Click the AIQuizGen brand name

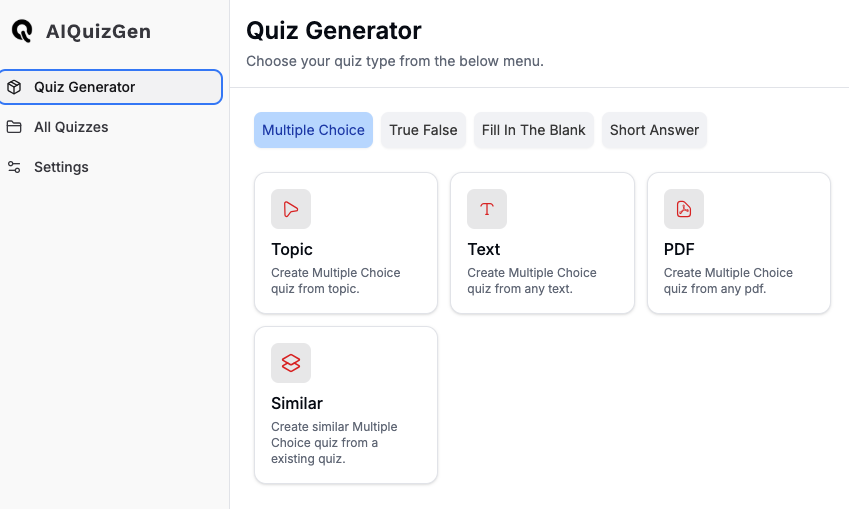tap(98, 31)
